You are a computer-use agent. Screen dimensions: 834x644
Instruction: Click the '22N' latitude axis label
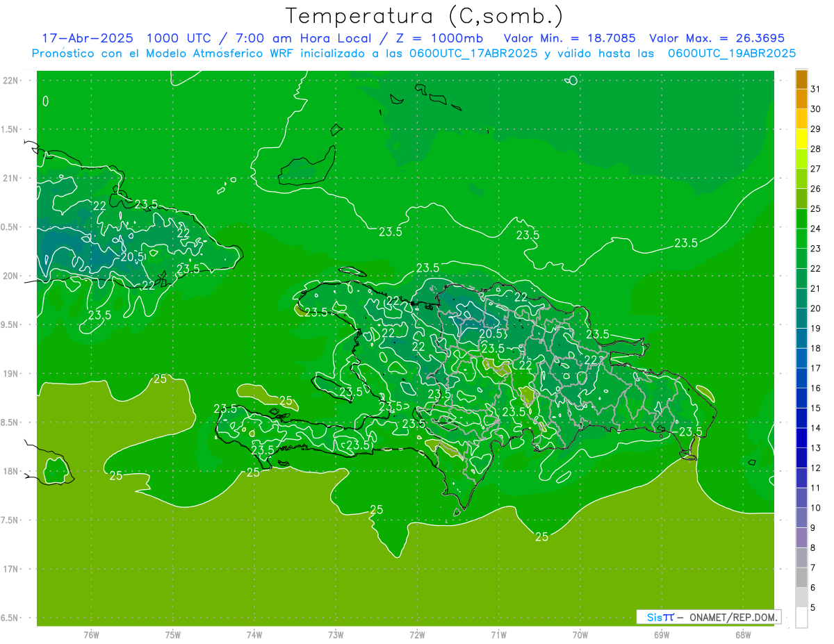point(10,81)
